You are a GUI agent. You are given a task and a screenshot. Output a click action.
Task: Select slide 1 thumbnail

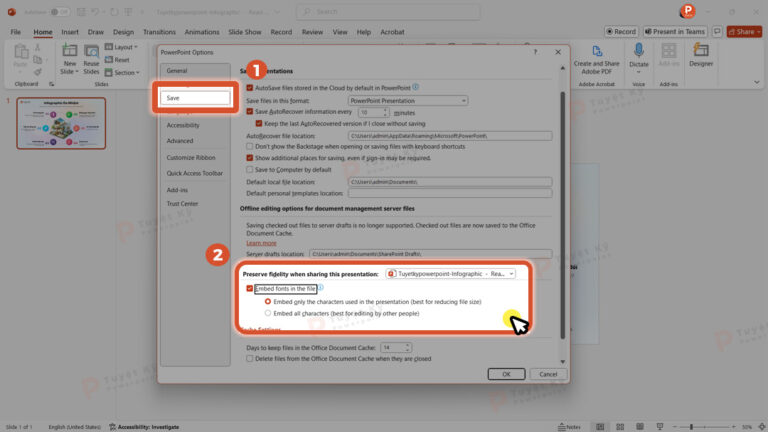pos(61,123)
